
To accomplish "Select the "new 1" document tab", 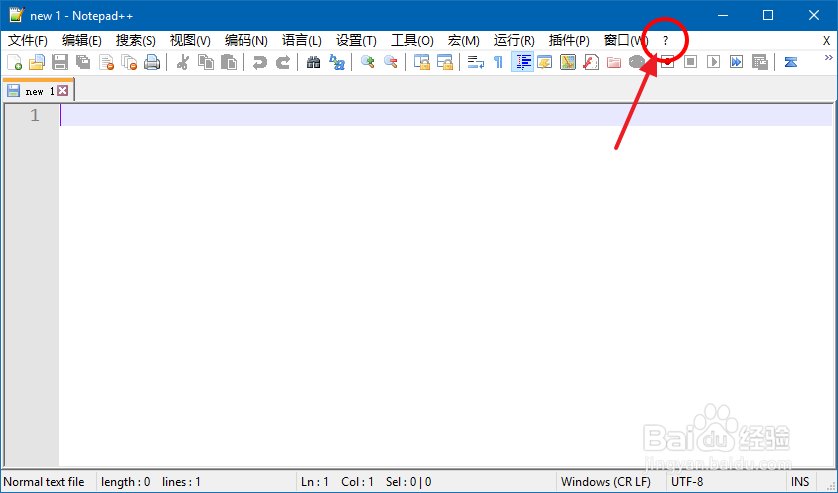I will point(38,91).
